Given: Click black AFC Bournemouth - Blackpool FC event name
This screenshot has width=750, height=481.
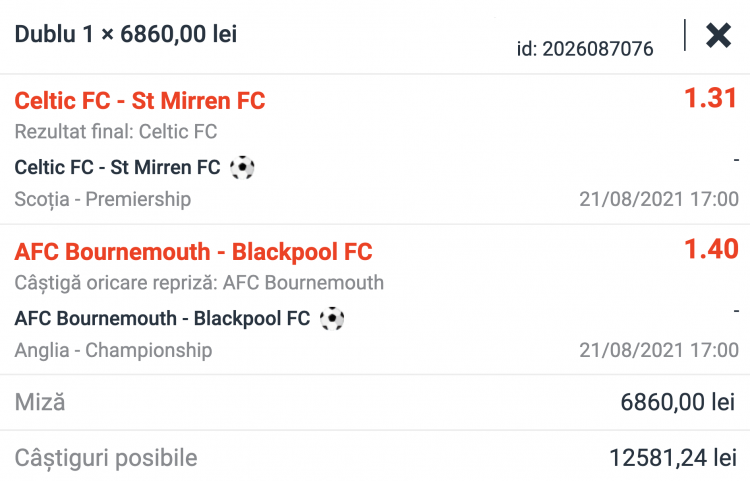Looking at the screenshot, I should (x=163, y=318).
